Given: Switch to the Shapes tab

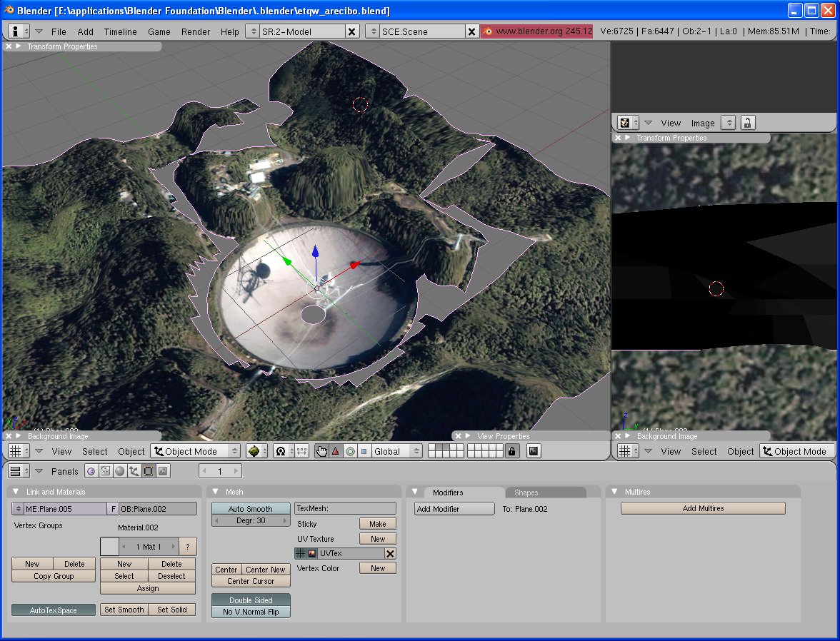Looking at the screenshot, I should click(526, 493).
